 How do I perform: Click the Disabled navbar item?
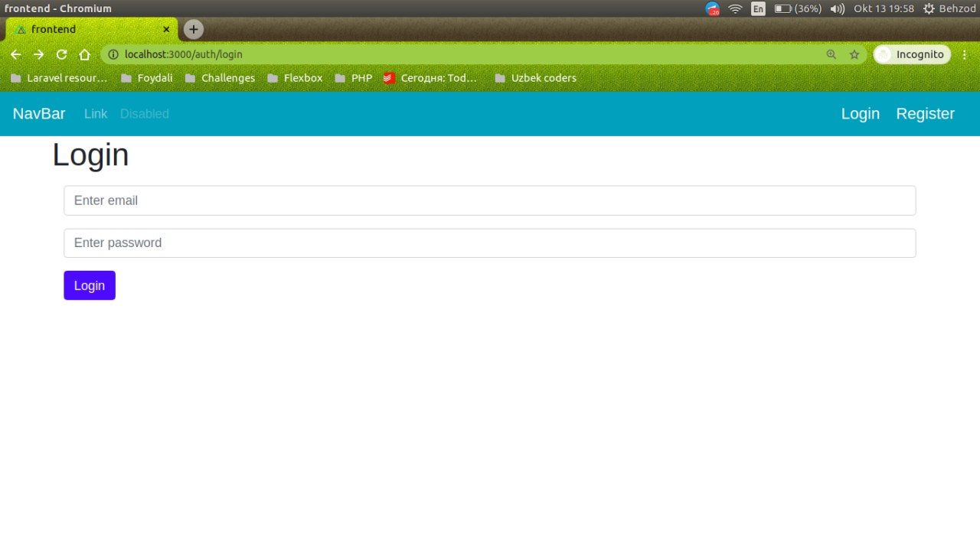[x=145, y=114]
